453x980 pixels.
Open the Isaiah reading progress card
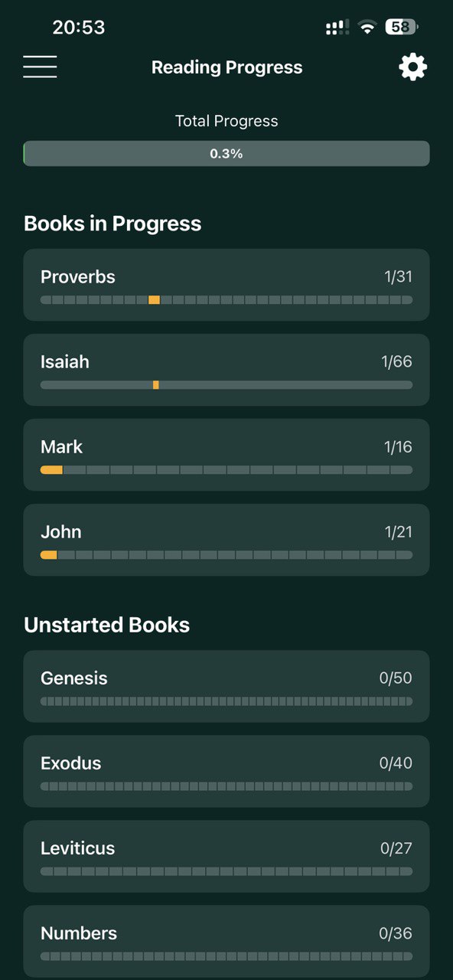click(x=226, y=370)
